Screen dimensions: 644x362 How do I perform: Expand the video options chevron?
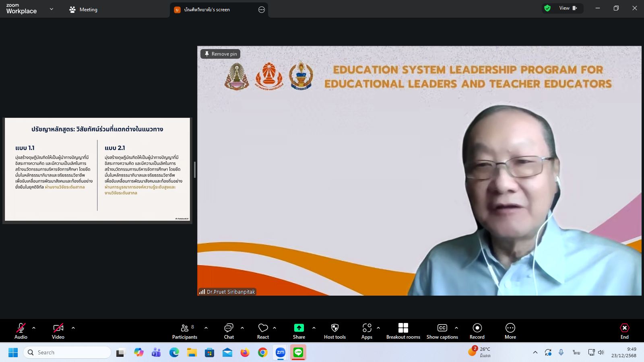tap(73, 328)
